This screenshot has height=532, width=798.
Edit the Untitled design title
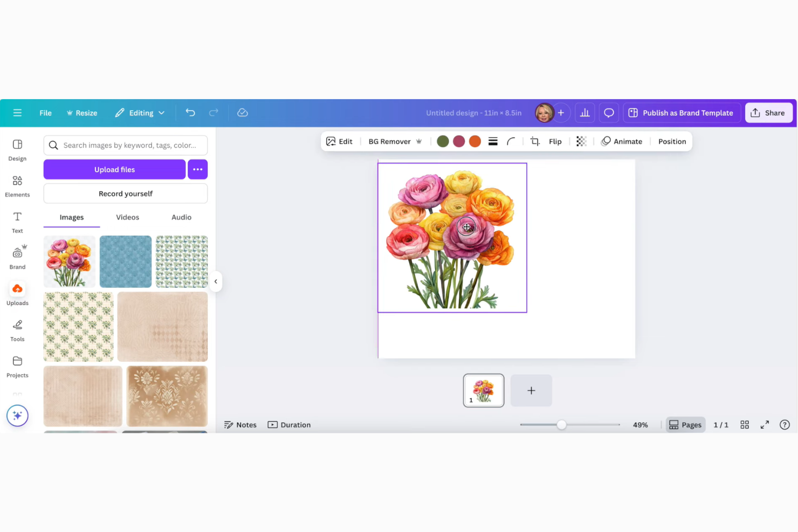click(473, 113)
